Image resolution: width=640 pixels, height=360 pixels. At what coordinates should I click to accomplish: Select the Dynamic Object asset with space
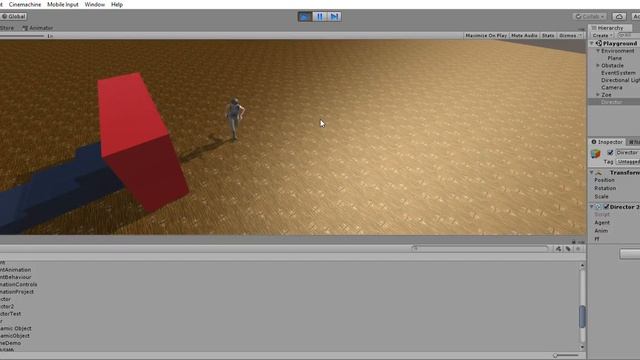point(16,329)
